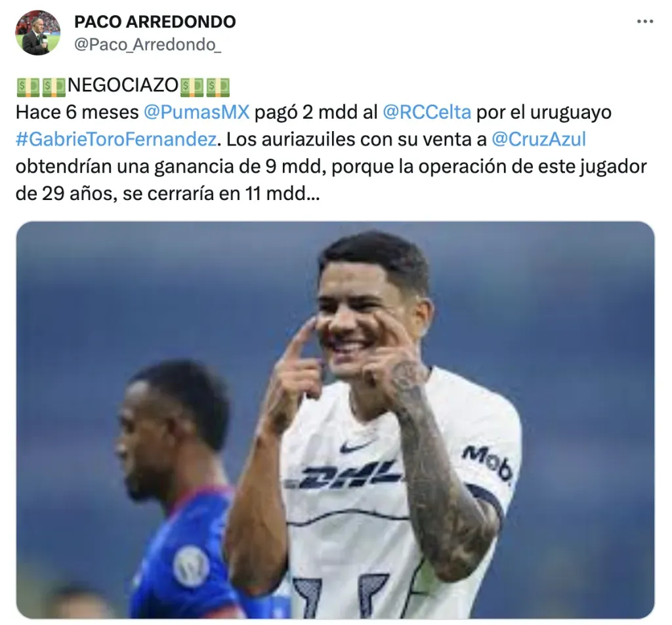The height and width of the screenshot is (625, 672).
Task: Open the #GabrieToroFernandez hashtag
Action: coord(116,140)
